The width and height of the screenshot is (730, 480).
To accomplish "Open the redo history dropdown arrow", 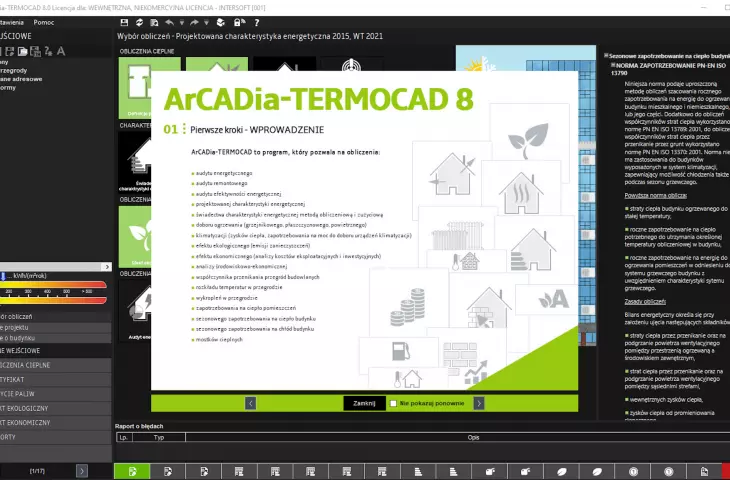I will [206, 22].
